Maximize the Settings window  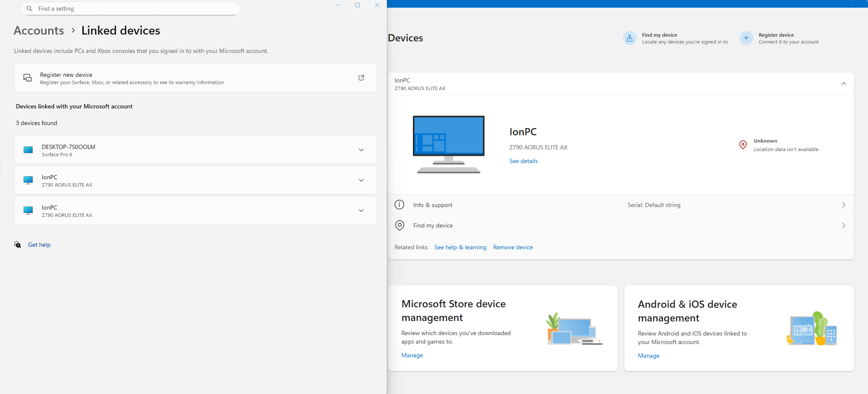(357, 5)
